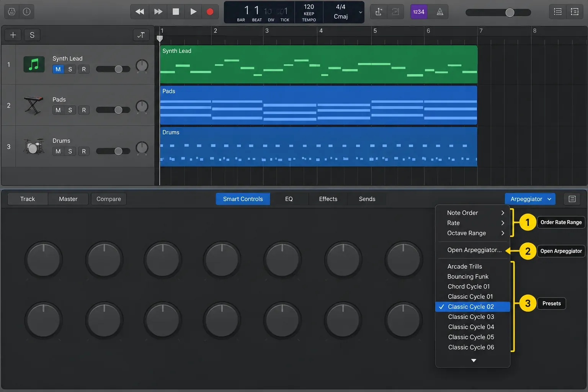This screenshot has width=588, height=392.
Task: Switch to the Track button
Action: pos(28,199)
